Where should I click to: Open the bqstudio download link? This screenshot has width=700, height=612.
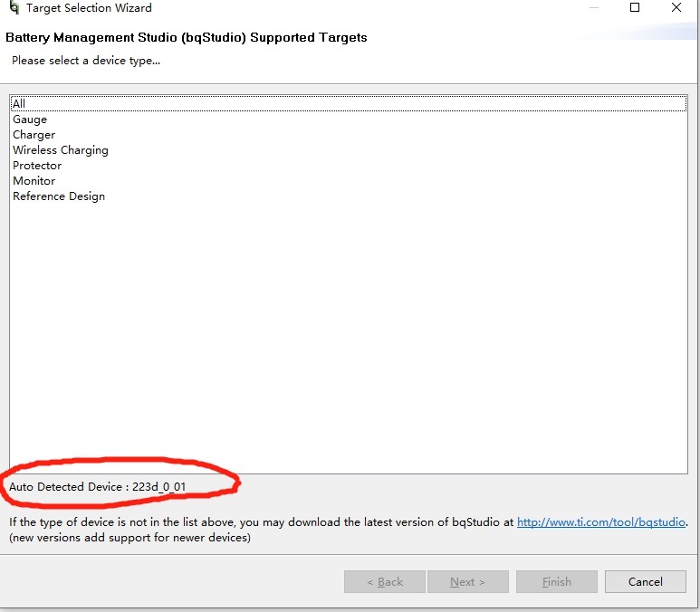click(x=601, y=521)
